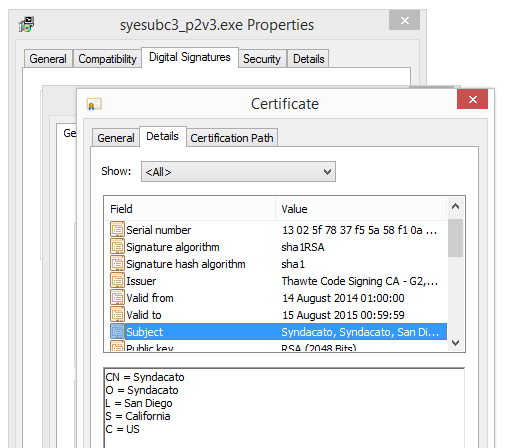Click the Issuer field icon
Viewport: 511px width, 448px height.
point(117,281)
